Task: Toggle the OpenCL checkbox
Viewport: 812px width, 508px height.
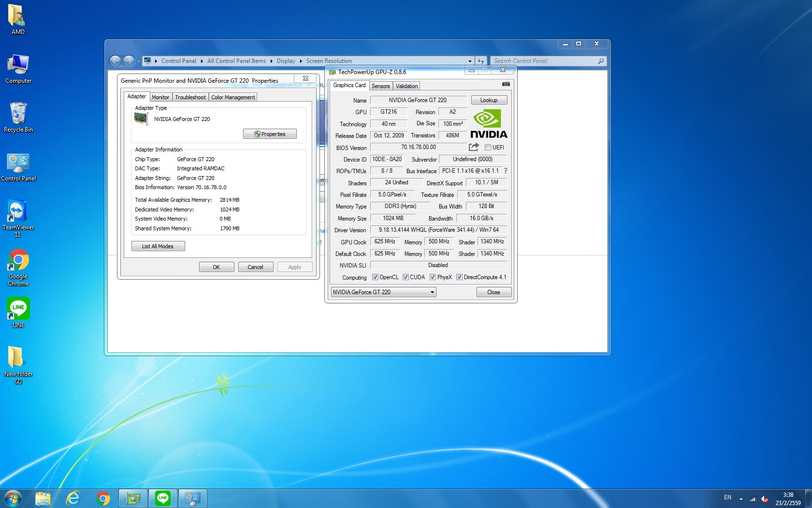Action: point(375,277)
